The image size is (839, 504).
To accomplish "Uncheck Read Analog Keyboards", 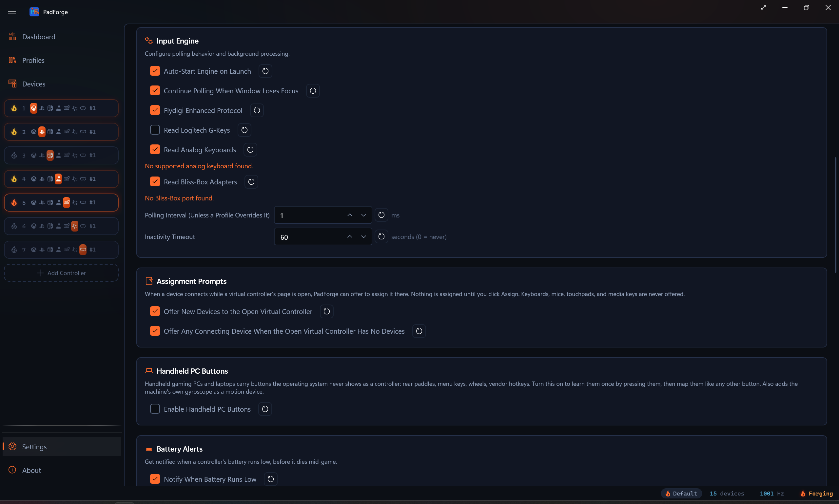I will click(x=155, y=150).
